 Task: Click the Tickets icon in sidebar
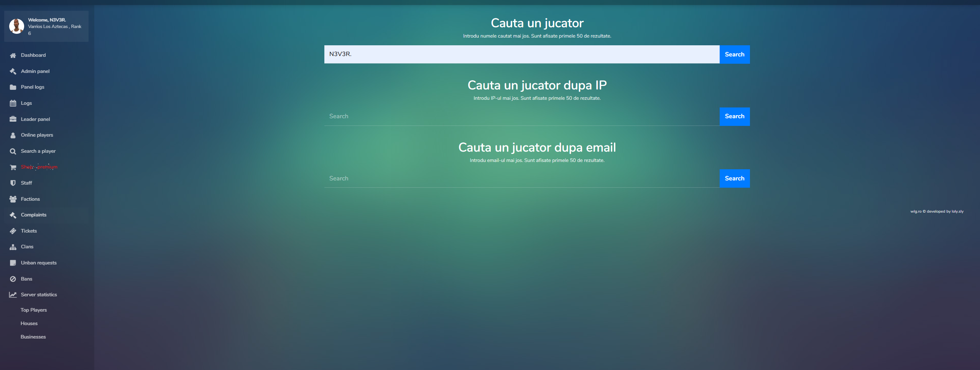point(13,231)
